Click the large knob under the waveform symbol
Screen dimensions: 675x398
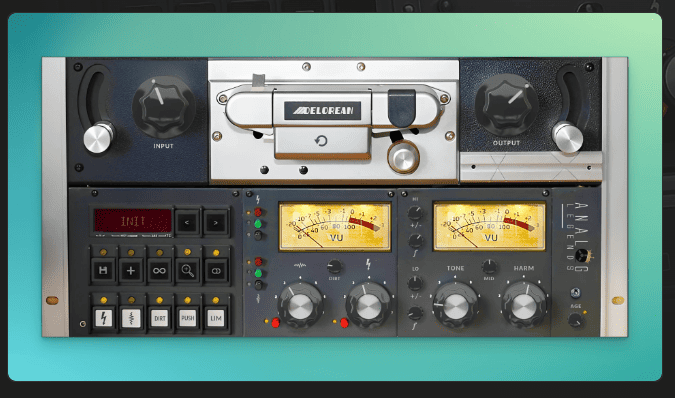click(300, 305)
